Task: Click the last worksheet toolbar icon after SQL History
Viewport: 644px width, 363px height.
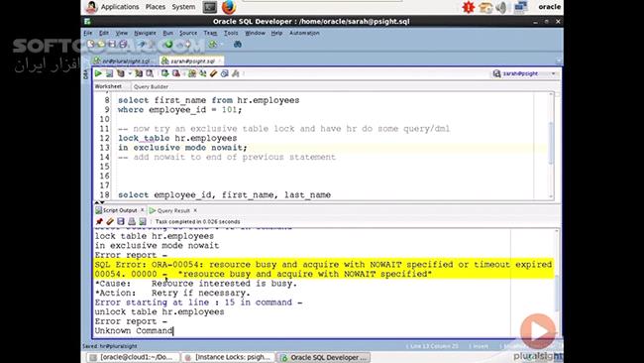Action: (236, 73)
